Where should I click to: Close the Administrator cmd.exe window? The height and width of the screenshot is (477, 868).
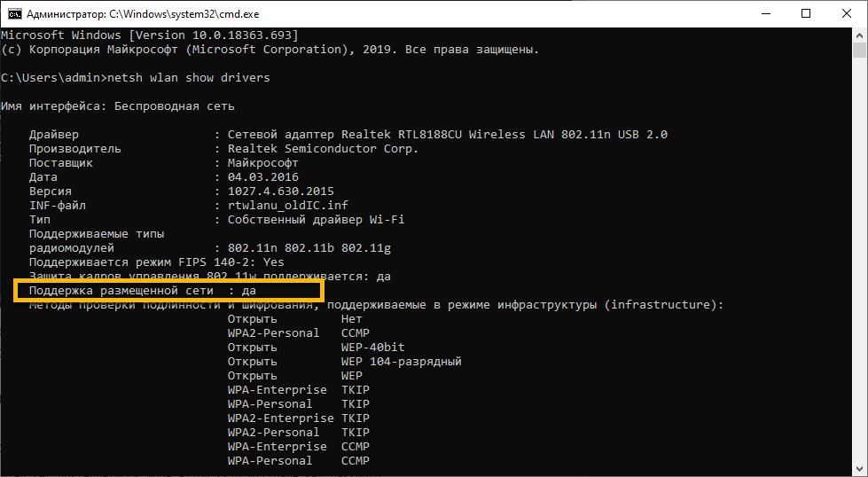[x=845, y=13]
